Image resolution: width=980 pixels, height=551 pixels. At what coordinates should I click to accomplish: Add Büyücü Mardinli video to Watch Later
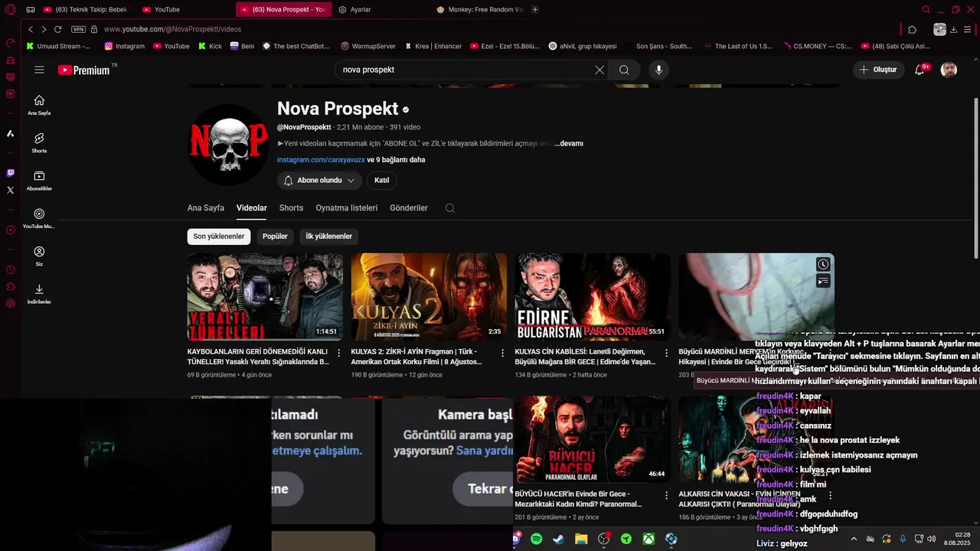click(823, 264)
